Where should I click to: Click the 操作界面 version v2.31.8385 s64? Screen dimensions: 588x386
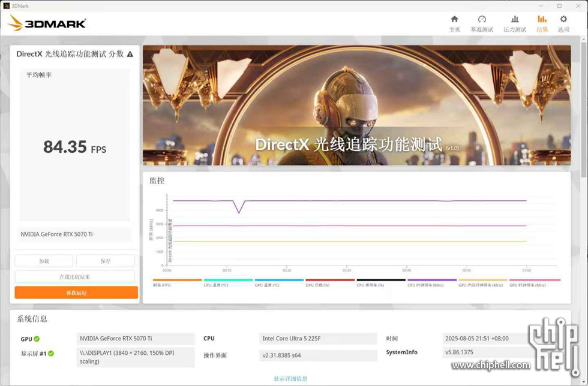click(318, 355)
